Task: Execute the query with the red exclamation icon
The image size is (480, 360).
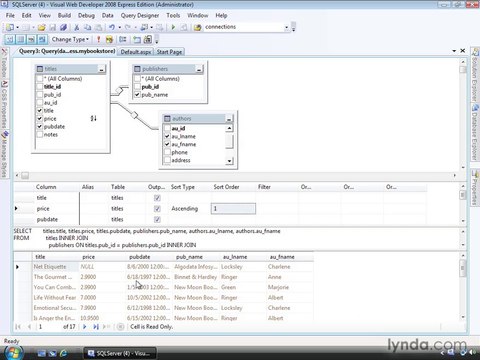Action: [x=98, y=40]
